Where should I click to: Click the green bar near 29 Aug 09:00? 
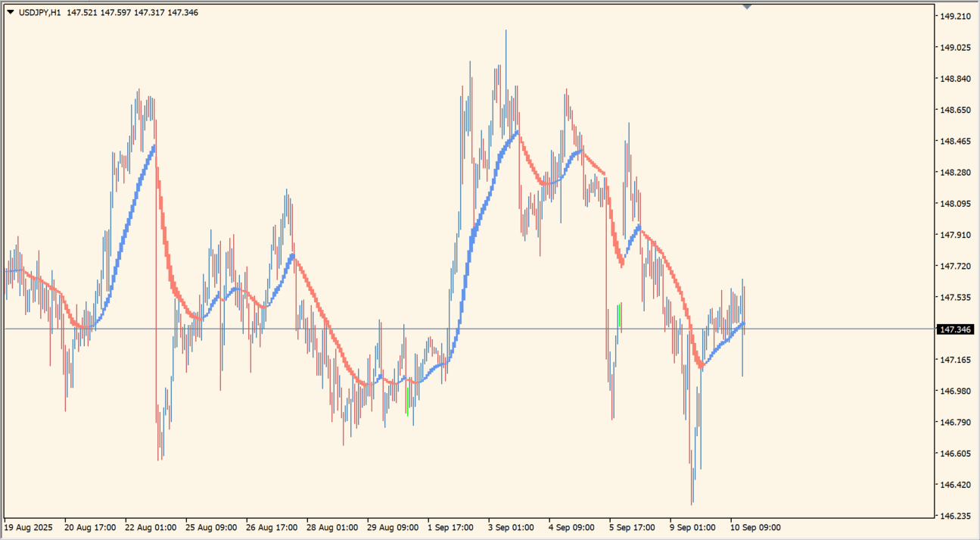[408, 399]
